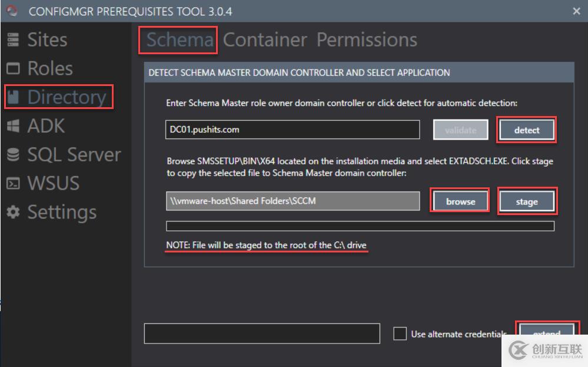This screenshot has height=367, width=588.
Task: Focus the DC01.pushits.com domain controller field
Action: click(293, 130)
